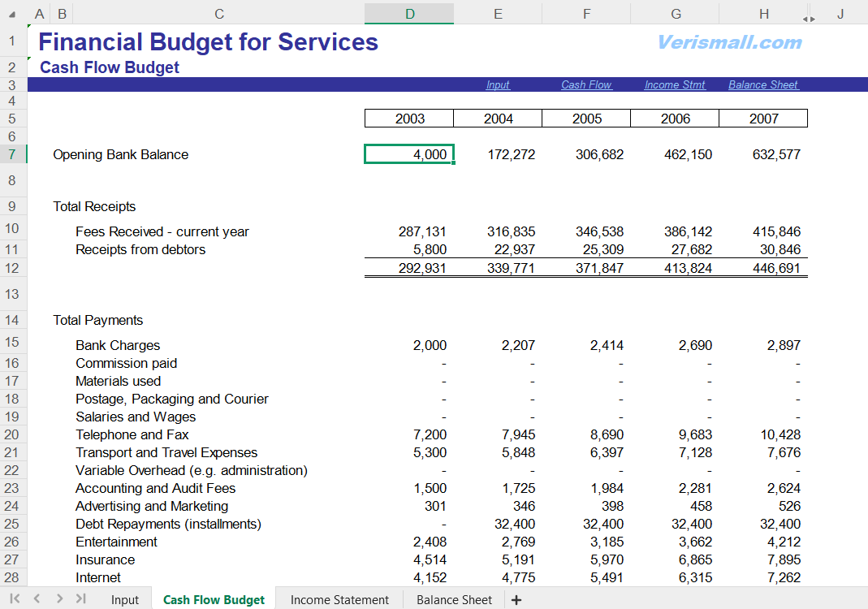The width and height of the screenshot is (868, 609).
Task: Add a new sheet with plus button
Action: (516, 600)
